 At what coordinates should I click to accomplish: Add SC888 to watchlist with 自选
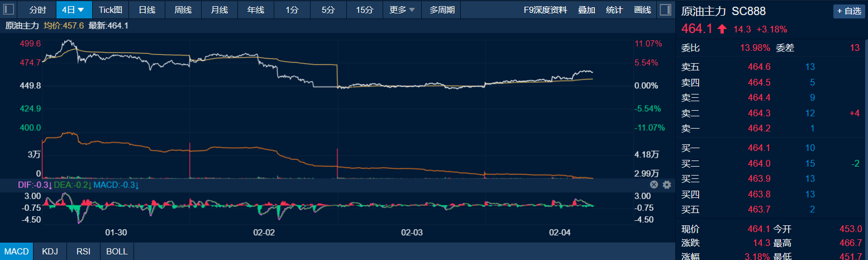point(849,11)
